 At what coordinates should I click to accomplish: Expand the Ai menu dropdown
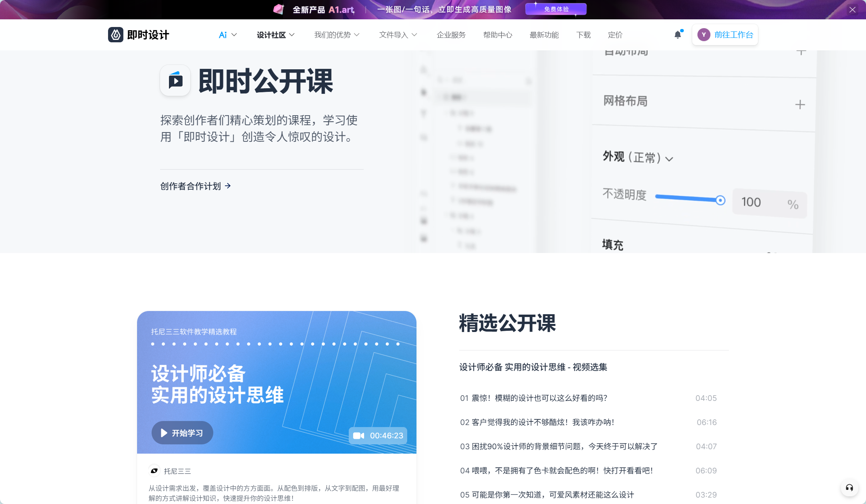pos(228,35)
